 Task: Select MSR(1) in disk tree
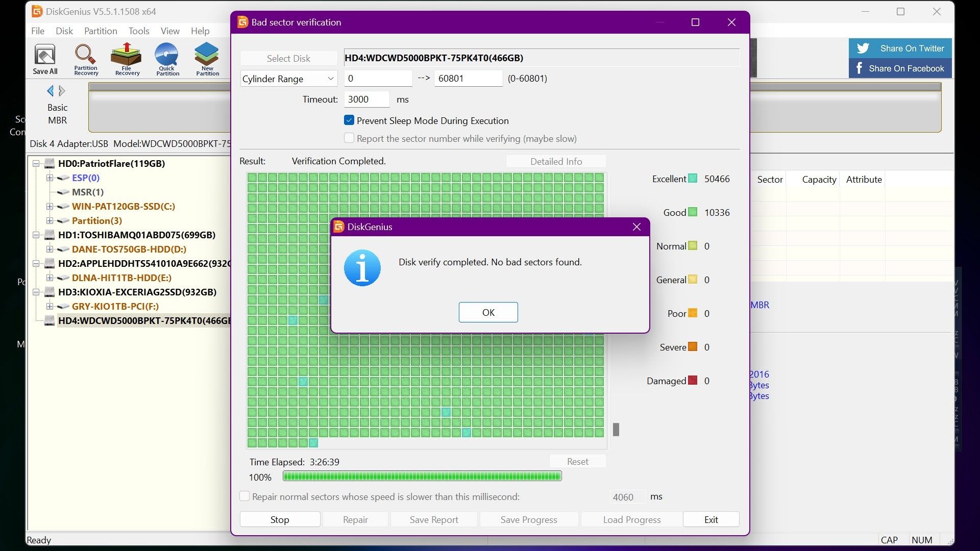[x=88, y=192]
